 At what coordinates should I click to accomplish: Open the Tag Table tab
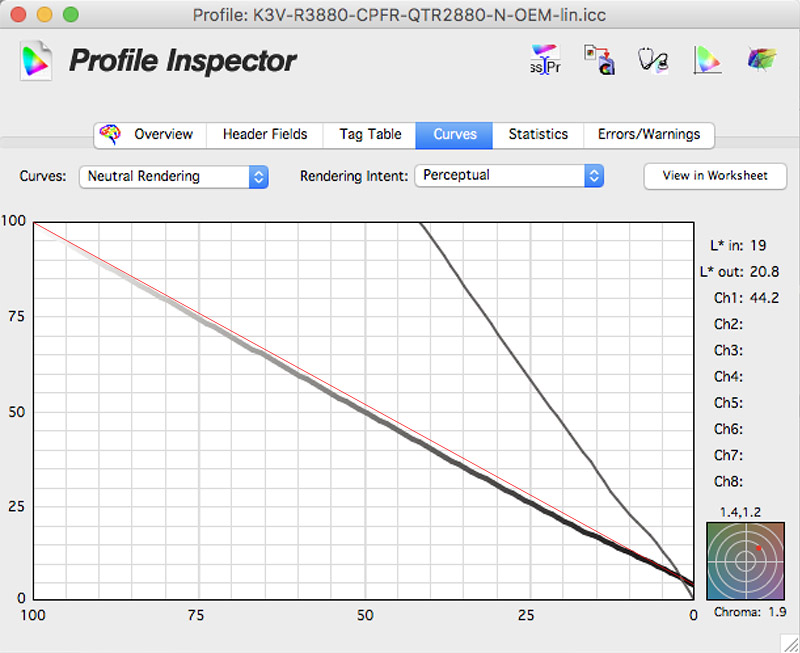[370, 135]
